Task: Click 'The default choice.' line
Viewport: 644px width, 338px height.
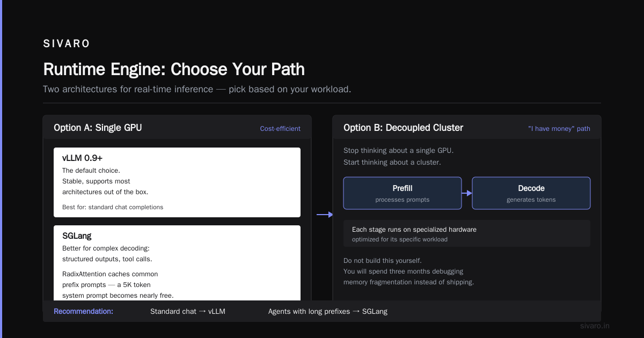Action: coord(91,171)
